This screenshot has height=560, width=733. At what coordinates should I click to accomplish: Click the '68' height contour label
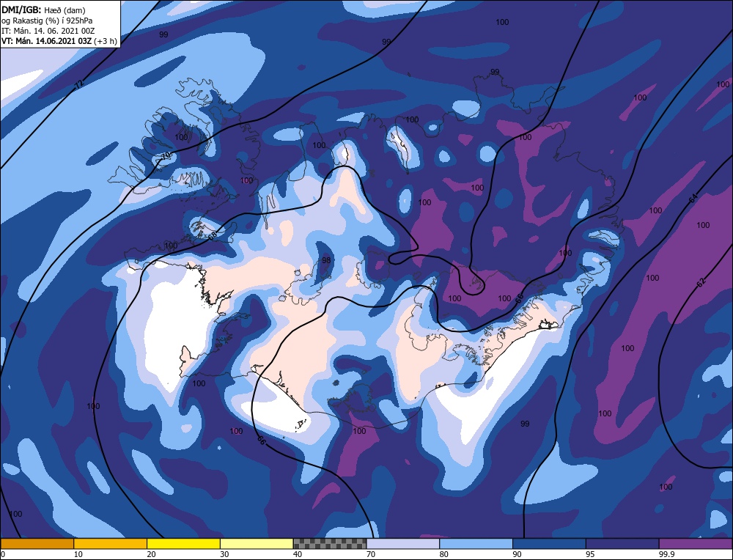click(x=213, y=237)
